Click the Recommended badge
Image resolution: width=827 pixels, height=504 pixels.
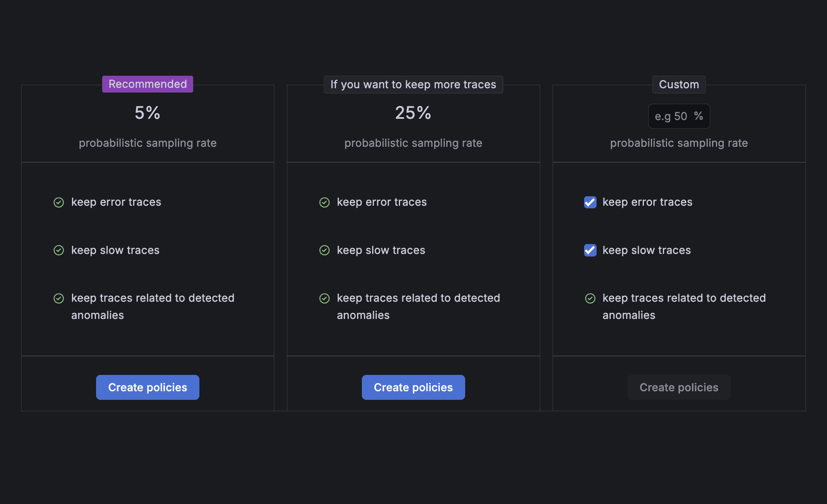point(147,84)
